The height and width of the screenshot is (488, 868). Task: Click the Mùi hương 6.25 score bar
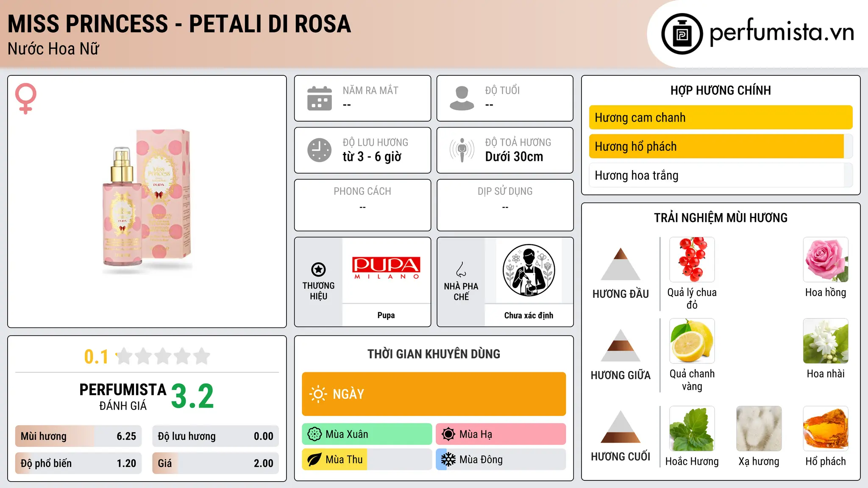tap(78, 436)
